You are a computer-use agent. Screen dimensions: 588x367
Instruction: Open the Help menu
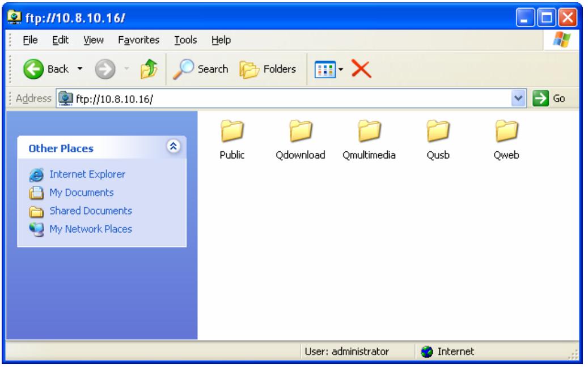(x=221, y=40)
